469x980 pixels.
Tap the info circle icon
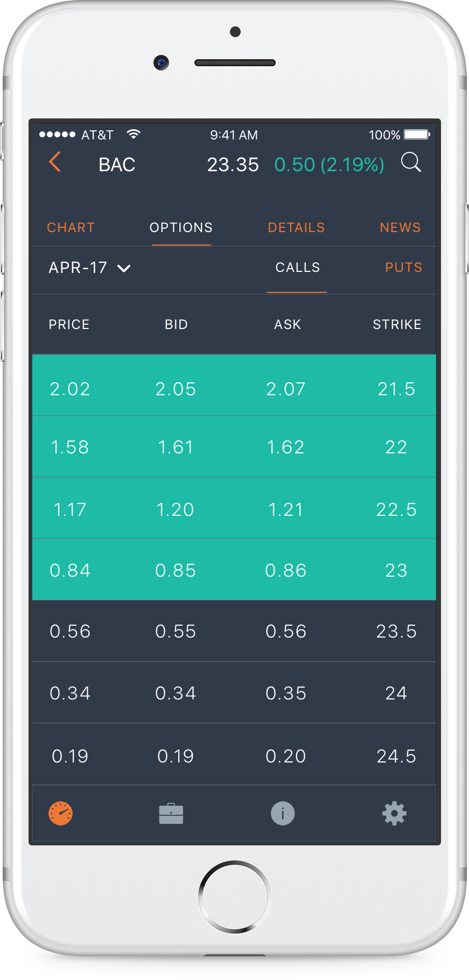pos(283,813)
